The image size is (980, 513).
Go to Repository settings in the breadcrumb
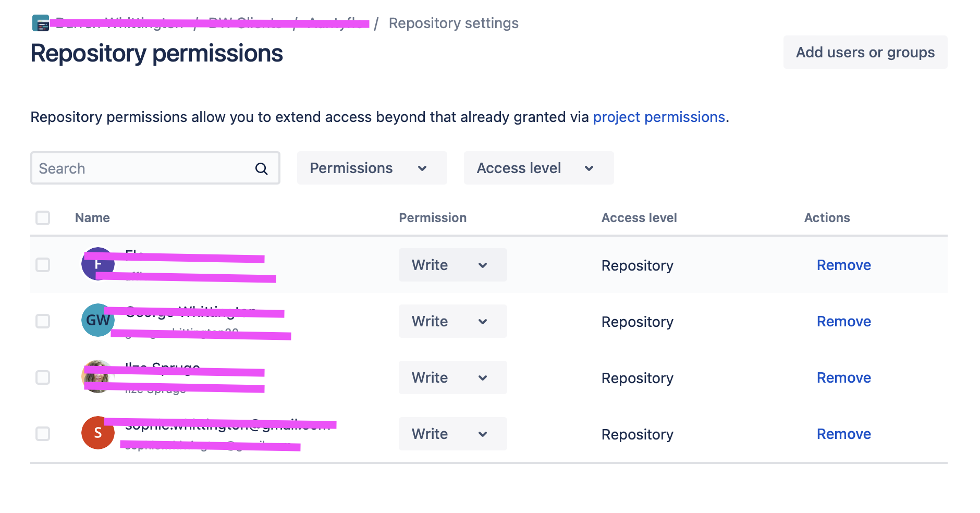tap(454, 23)
